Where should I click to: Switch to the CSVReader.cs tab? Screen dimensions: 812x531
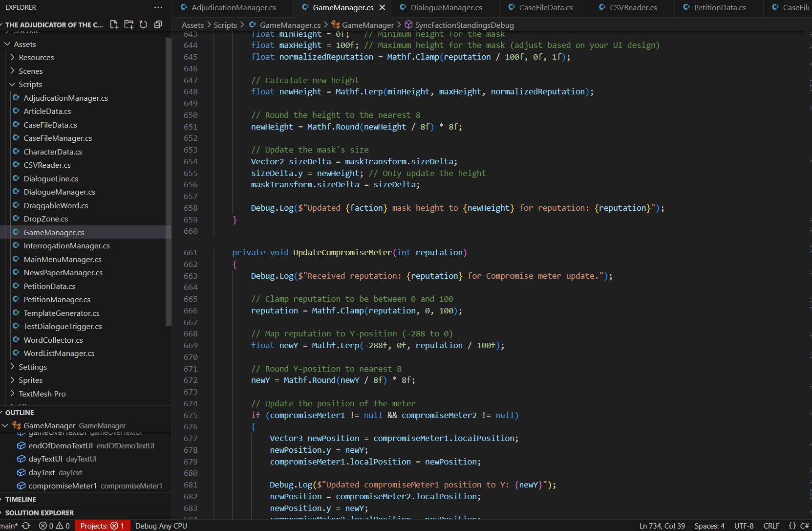point(633,7)
